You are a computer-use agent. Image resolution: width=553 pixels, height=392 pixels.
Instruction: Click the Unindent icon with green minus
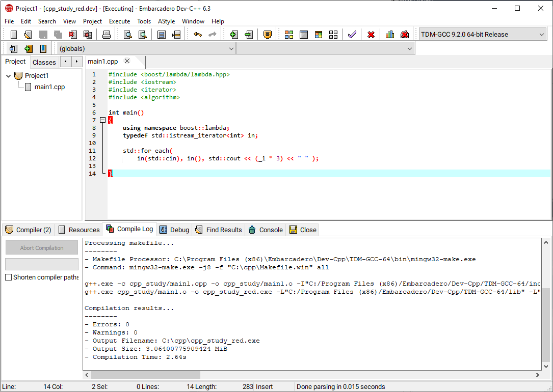pos(249,35)
